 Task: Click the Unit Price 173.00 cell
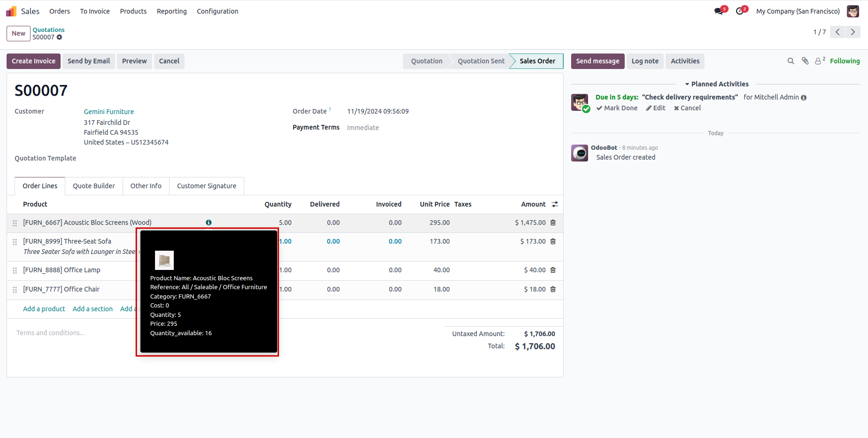(440, 241)
